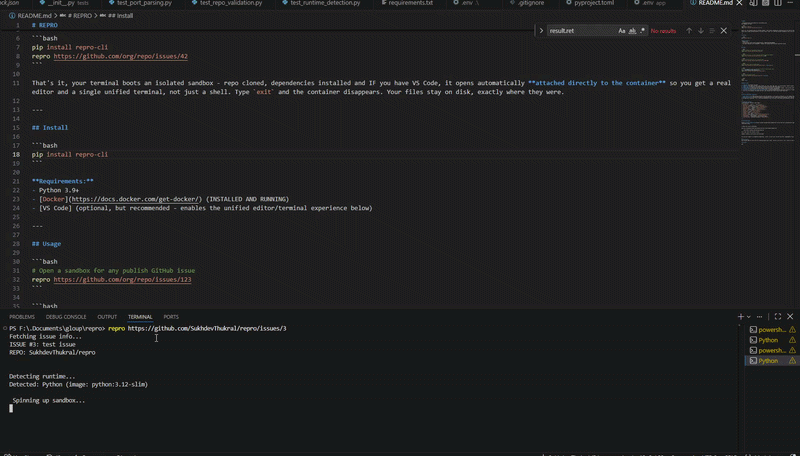Close the bottom terminal panel

(x=790, y=317)
